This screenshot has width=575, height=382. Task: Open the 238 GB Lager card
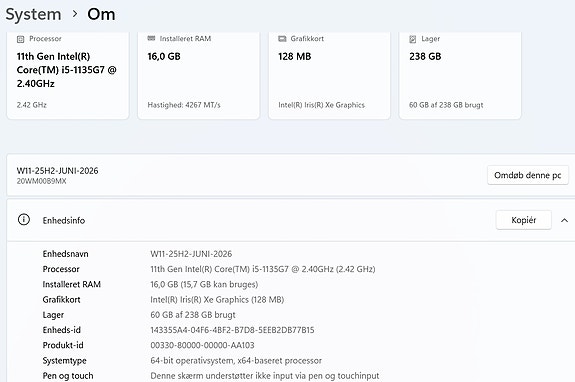pyautogui.click(x=460, y=75)
